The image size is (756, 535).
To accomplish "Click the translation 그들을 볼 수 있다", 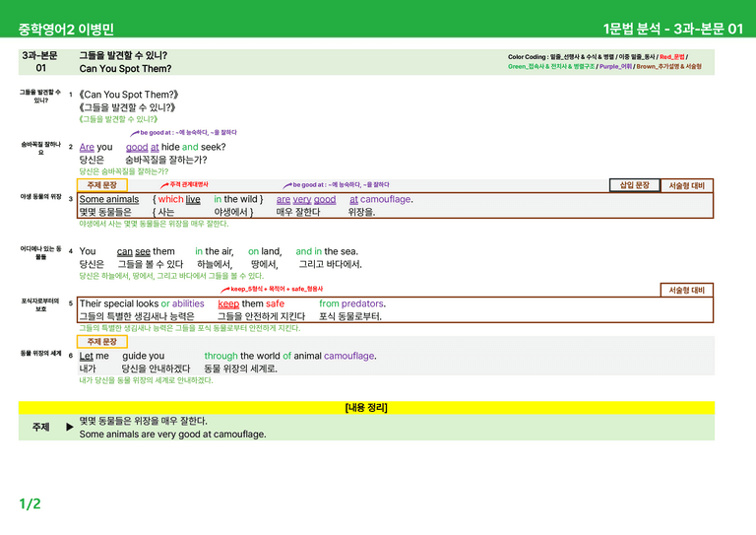I will (x=151, y=264).
